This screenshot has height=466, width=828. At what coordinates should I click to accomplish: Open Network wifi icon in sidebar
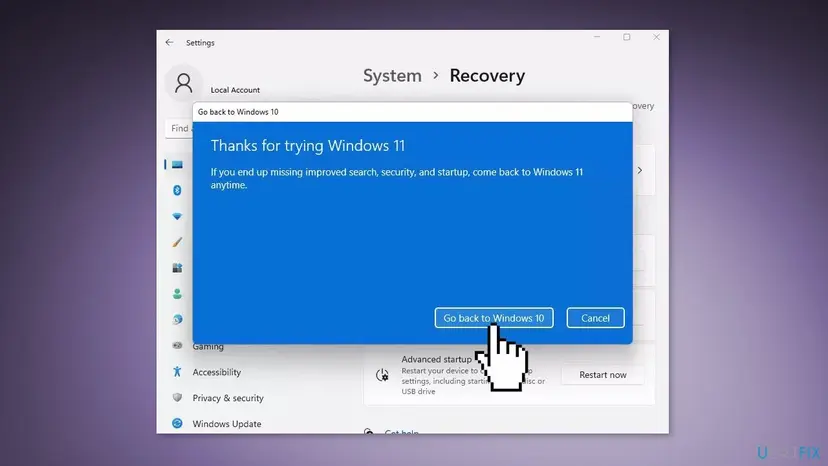click(x=177, y=216)
